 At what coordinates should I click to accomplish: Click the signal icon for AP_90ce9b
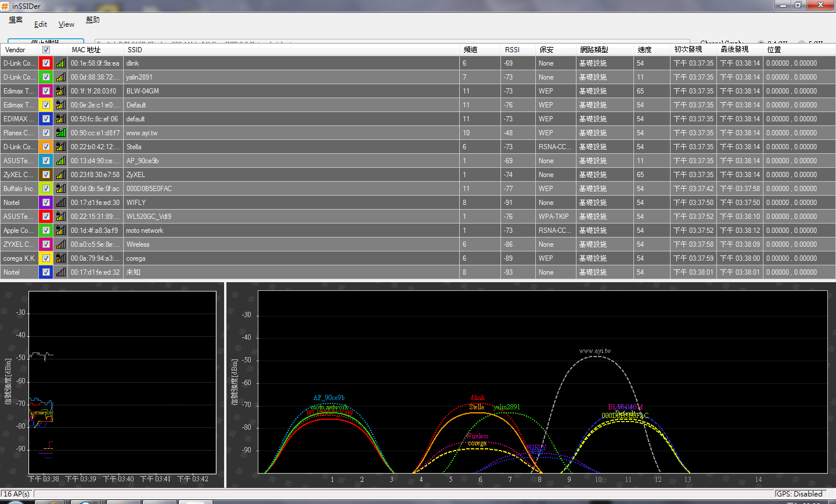click(60, 161)
